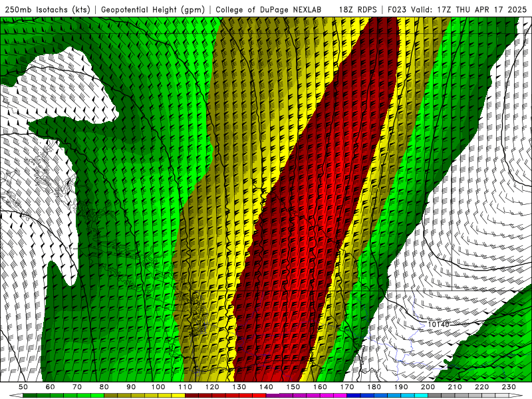Click the 150 kt legend value
The height and width of the screenshot is (399, 532).
click(293, 387)
